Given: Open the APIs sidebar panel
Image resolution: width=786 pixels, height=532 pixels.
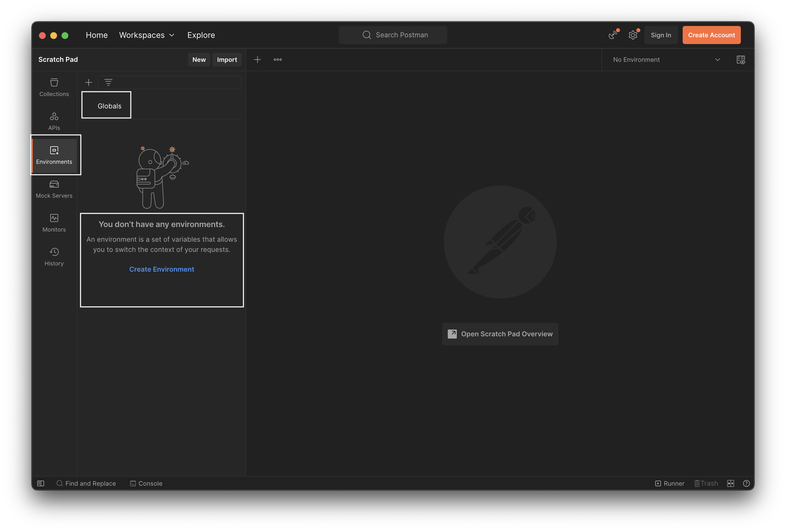Looking at the screenshot, I should point(54,121).
